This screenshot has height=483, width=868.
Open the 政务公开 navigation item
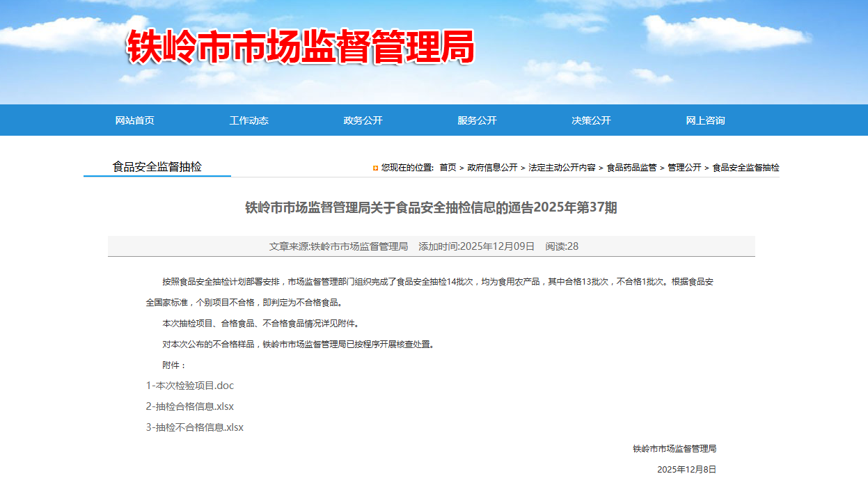tap(363, 120)
